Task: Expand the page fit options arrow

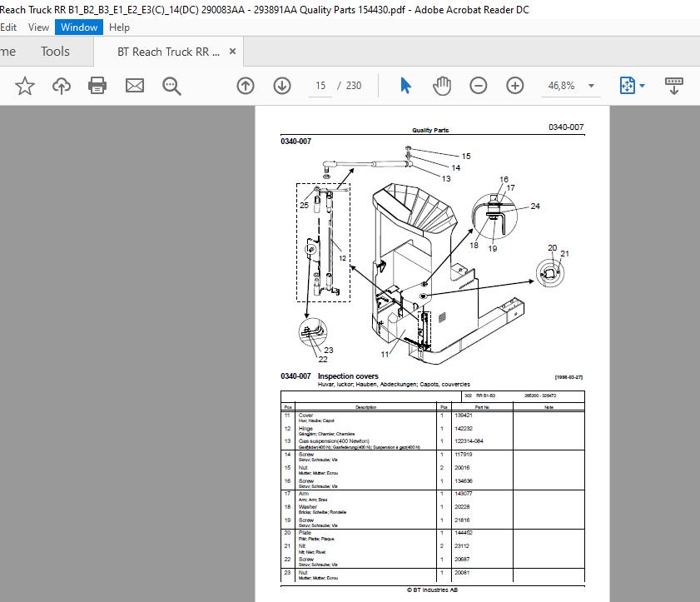Action: tap(642, 86)
